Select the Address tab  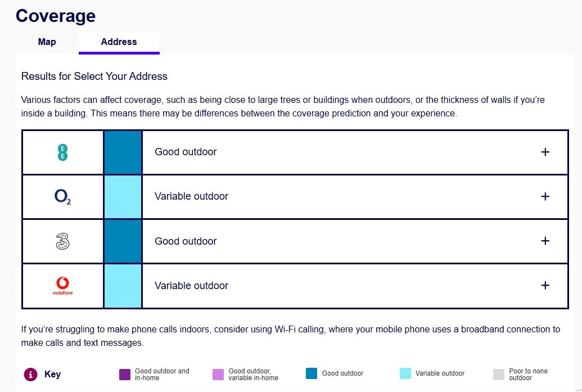[119, 42]
